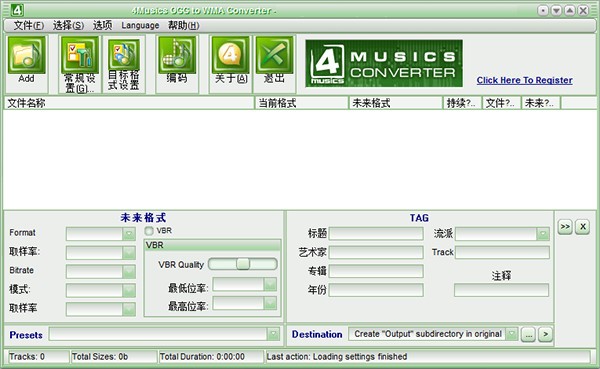This screenshot has width=600, height=369.
Task: Click the X close-panel button beside TAG
Action: [583, 227]
